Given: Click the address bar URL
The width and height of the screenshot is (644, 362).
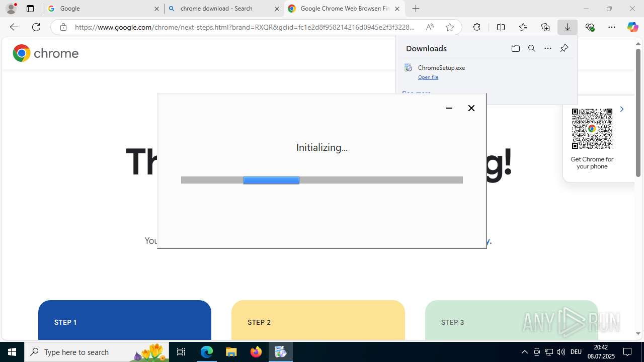Looking at the screenshot, I should (x=245, y=27).
